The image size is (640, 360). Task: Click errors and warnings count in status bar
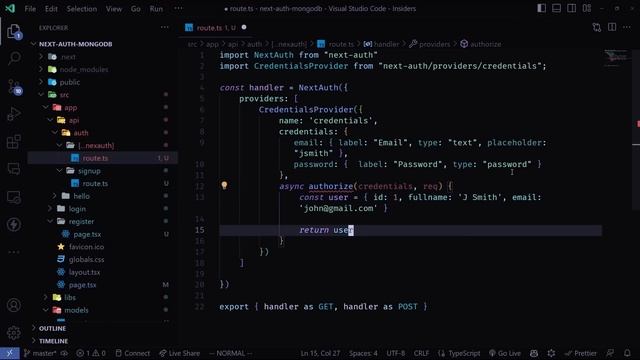pos(91,353)
